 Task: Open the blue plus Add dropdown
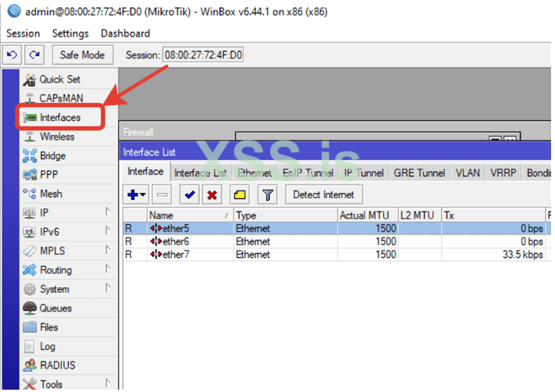137,194
